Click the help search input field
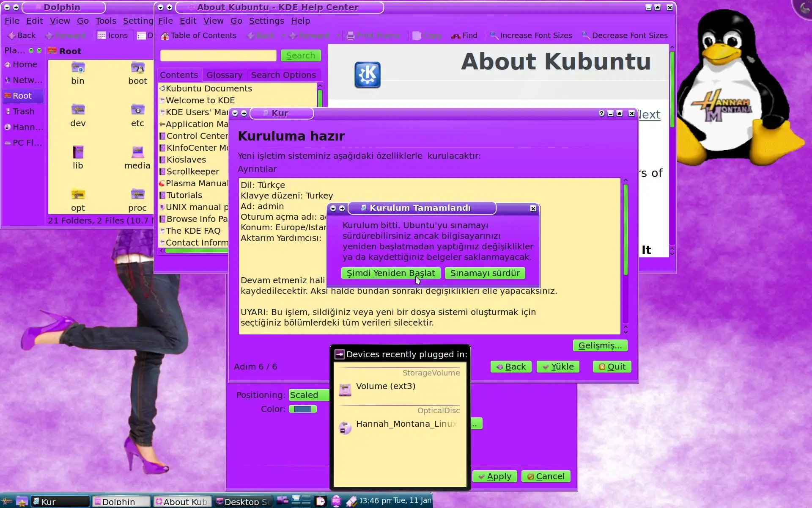812x508 pixels. (x=218, y=55)
